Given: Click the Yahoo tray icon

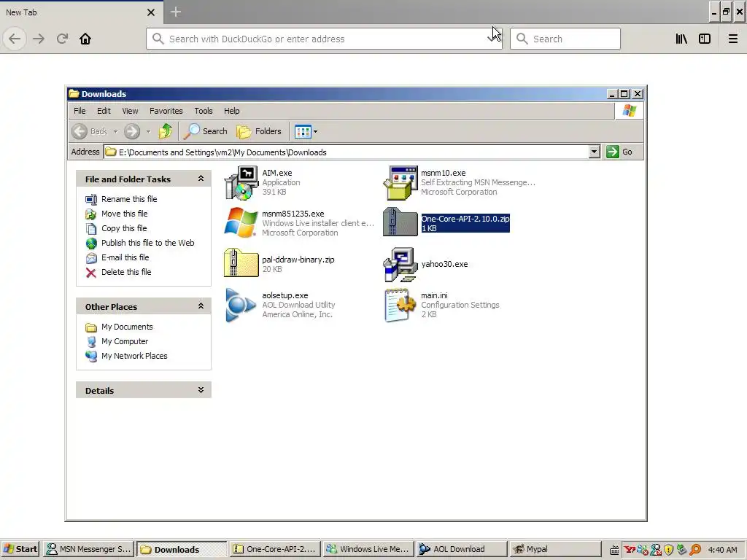Looking at the screenshot, I should (630, 550).
